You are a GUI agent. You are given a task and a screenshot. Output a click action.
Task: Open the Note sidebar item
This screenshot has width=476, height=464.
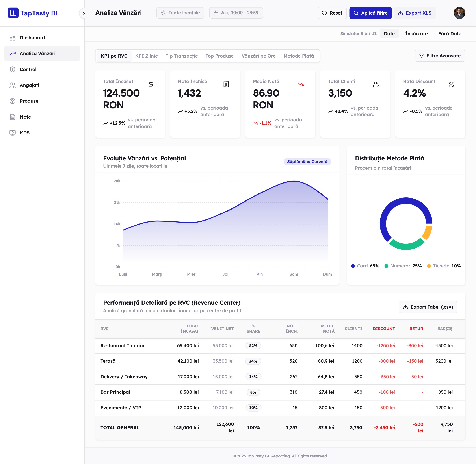point(42,117)
